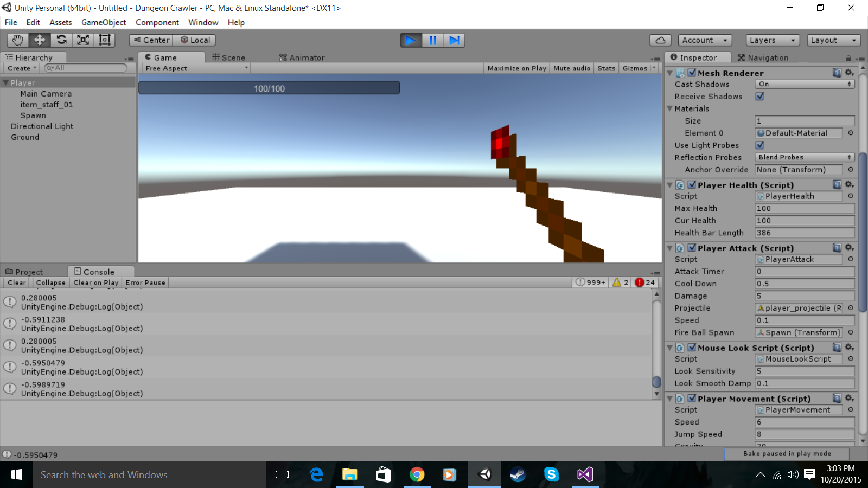This screenshot has width=868, height=488.
Task: Disable Mouse Look Script checkbox
Action: [692, 348]
